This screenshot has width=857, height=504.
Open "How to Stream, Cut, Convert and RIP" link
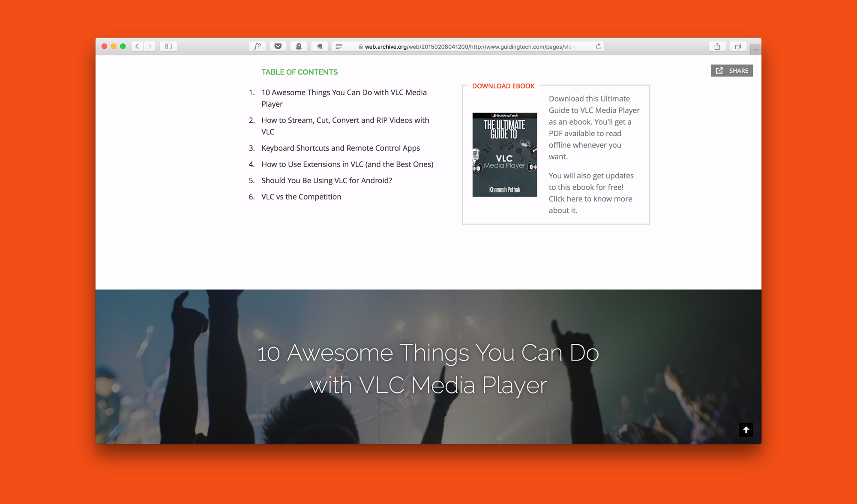coord(345,126)
